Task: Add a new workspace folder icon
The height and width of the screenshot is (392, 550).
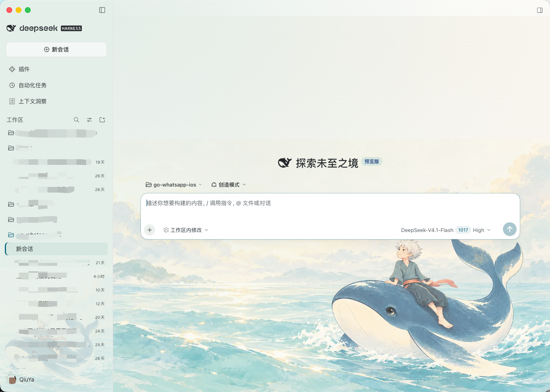Action: click(x=102, y=120)
